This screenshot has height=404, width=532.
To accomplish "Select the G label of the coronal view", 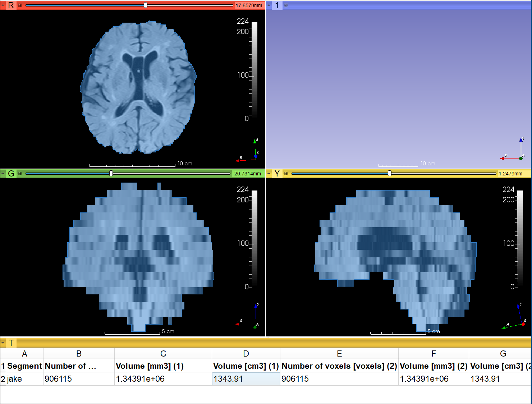I will (11, 173).
